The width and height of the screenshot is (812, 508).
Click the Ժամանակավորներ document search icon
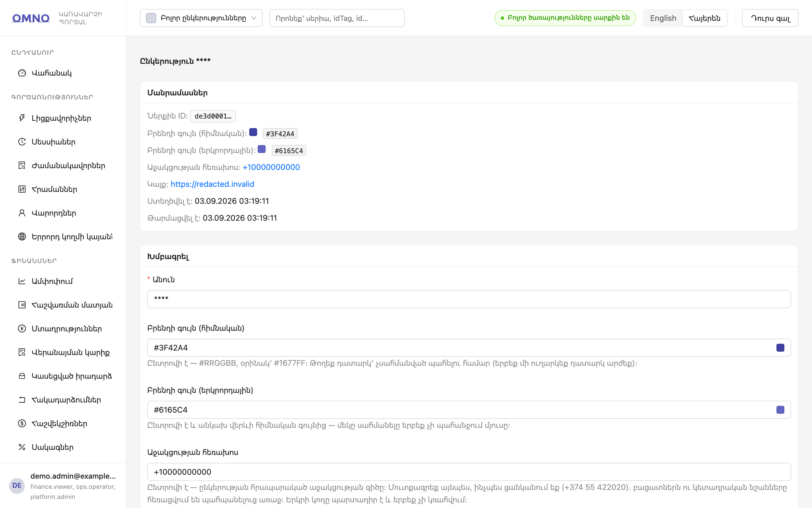tap(22, 165)
